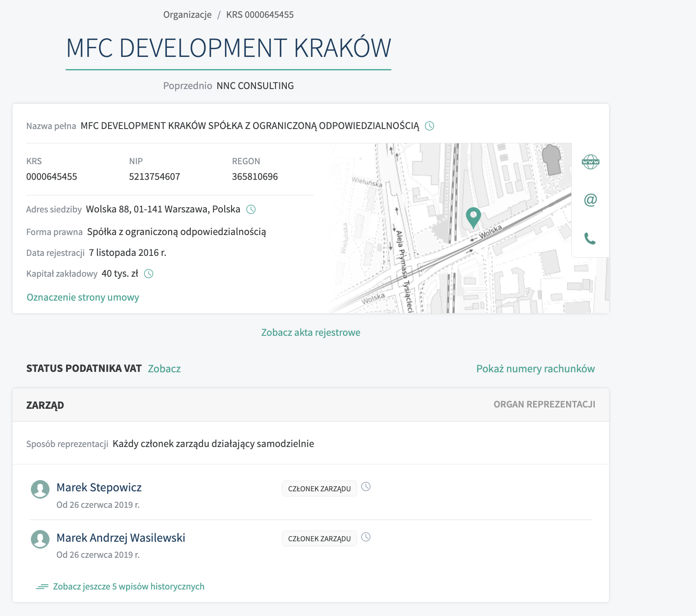This screenshot has height=616, width=696.
Task: Click Marek Stepowicz avatar icon
Action: tap(40, 489)
